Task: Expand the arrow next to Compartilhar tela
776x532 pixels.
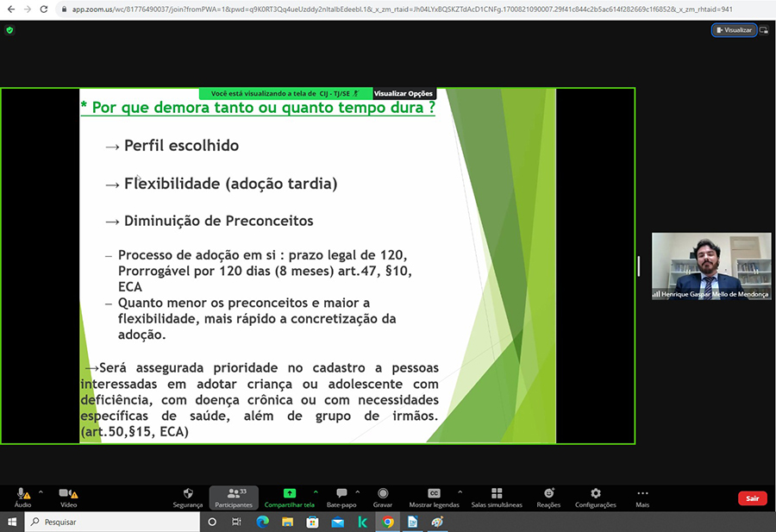Action: pyautogui.click(x=315, y=491)
